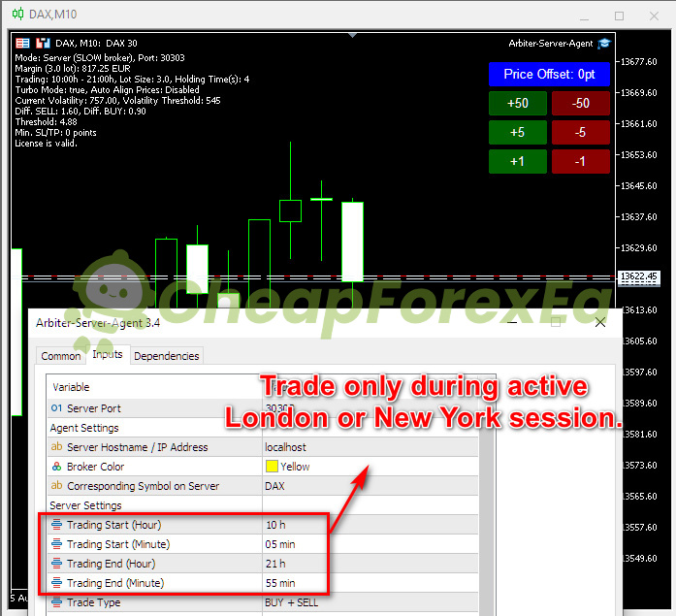
Task: Click the DAX,M10 chart window icon
Action: 17,14
